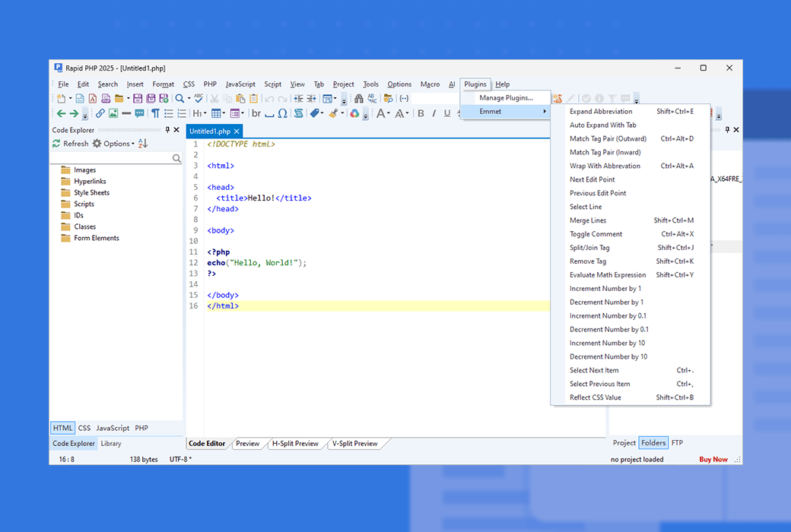Open the JavaScript menu
The width and height of the screenshot is (791, 532).
point(240,84)
